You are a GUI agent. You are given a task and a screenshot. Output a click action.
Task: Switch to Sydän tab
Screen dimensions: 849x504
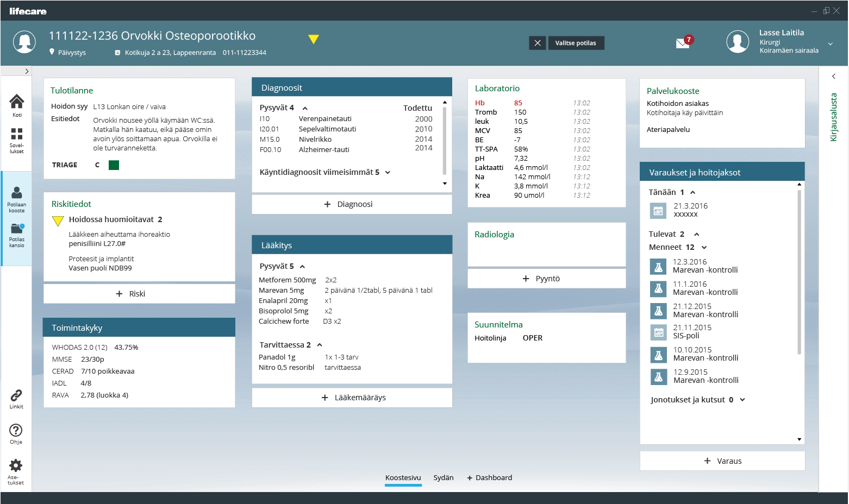pos(444,478)
